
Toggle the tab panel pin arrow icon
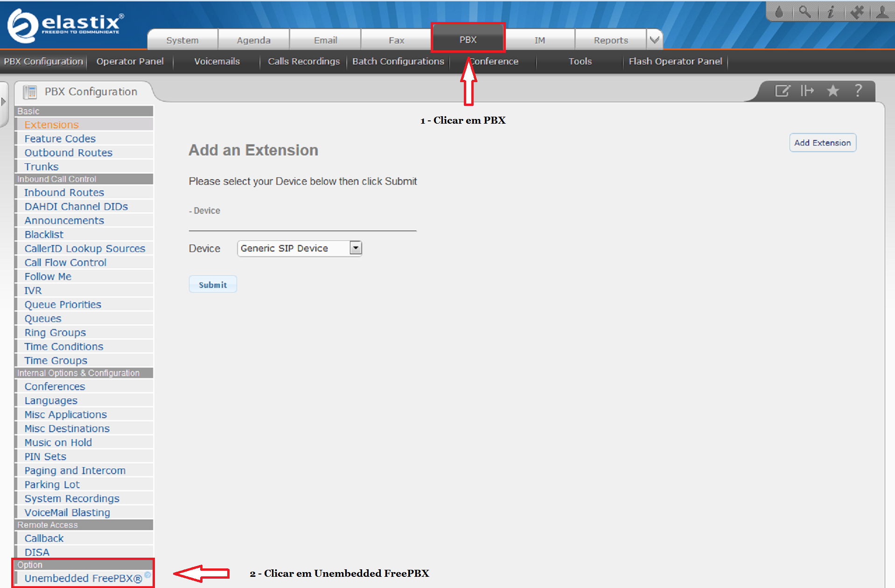pyautogui.click(x=807, y=91)
